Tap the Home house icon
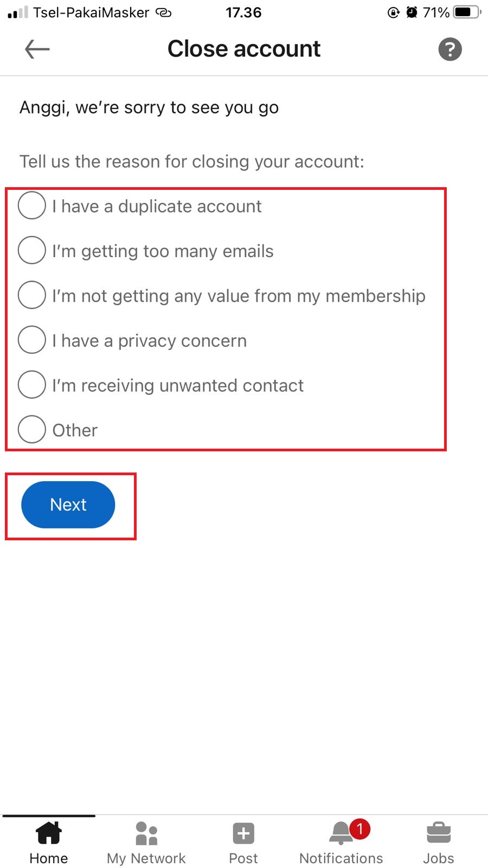The image size is (488, 868). (49, 833)
